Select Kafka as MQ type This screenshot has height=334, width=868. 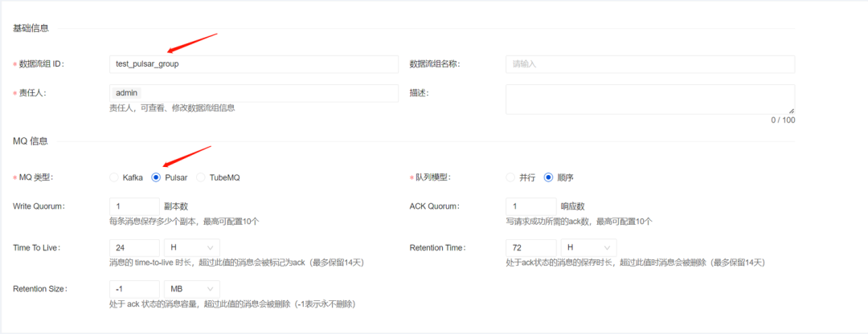(x=115, y=177)
